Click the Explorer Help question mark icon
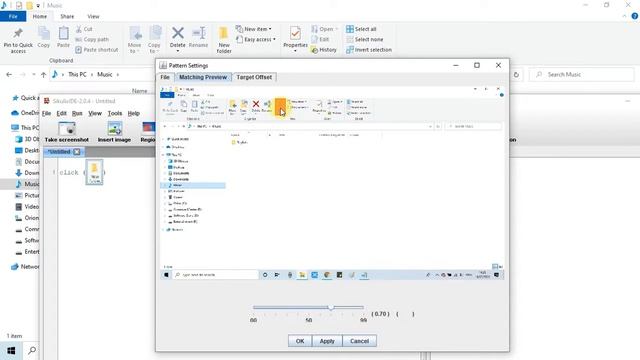Image resolution: width=640 pixels, height=360 pixels. point(635,16)
